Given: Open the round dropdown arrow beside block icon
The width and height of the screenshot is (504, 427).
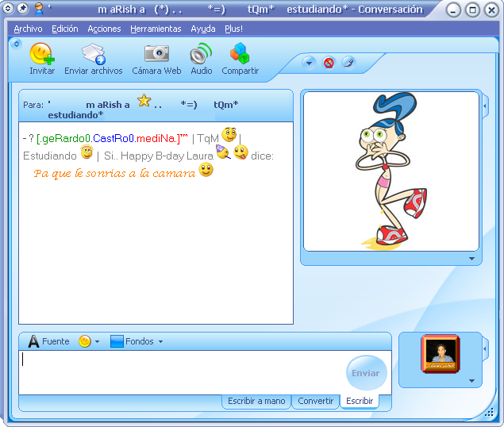Looking at the screenshot, I should tap(309, 63).
